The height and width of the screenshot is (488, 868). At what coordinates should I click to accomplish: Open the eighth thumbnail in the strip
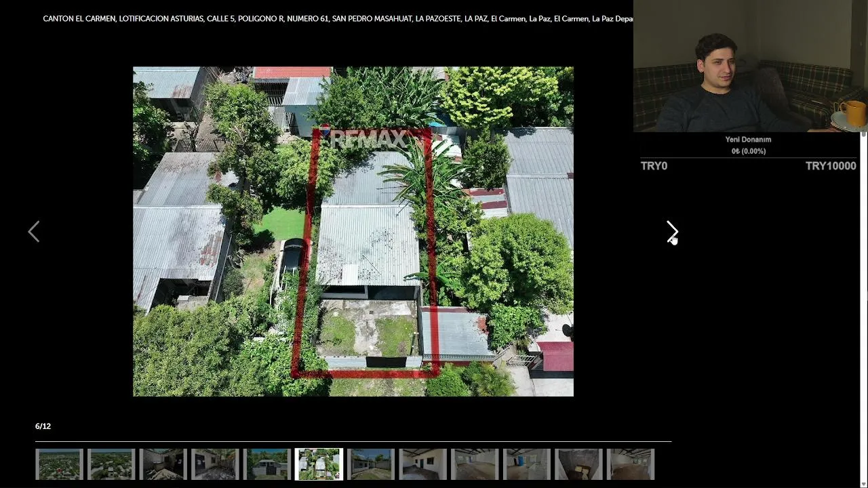click(423, 464)
